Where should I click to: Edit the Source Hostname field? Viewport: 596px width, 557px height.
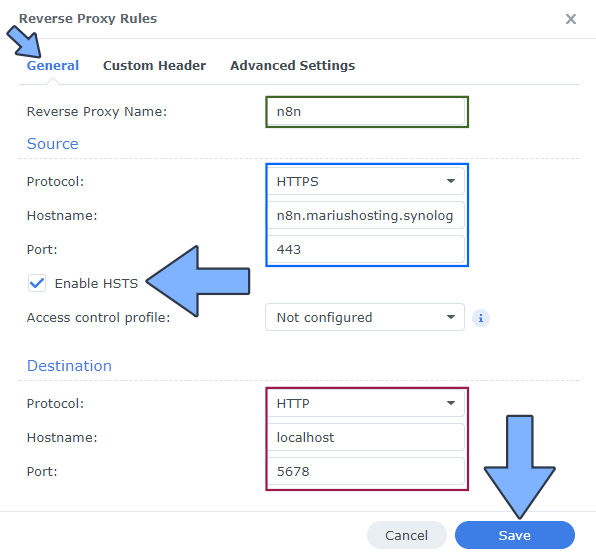point(365,216)
